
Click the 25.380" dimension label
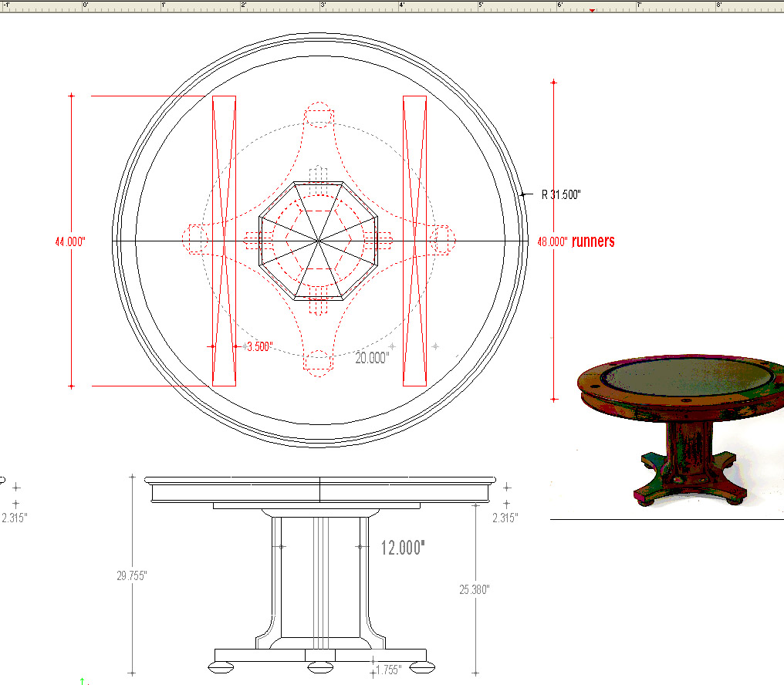point(476,589)
